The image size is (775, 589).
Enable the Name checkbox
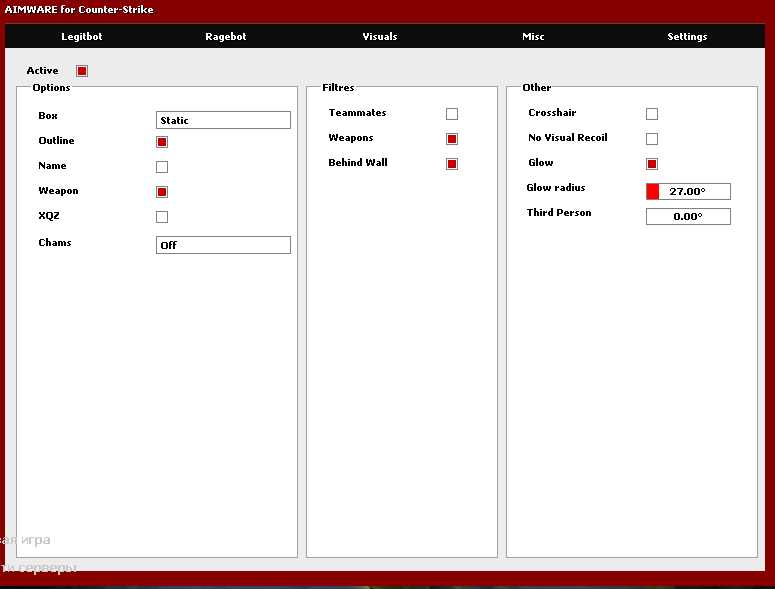coord(162,167)
